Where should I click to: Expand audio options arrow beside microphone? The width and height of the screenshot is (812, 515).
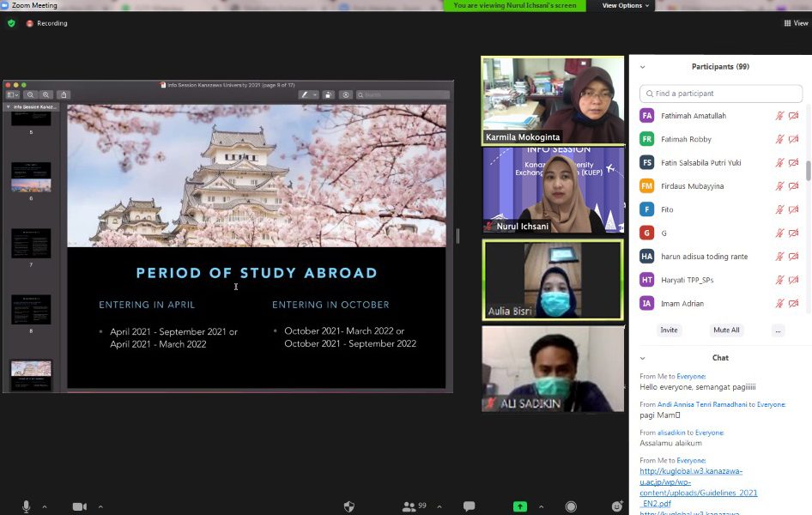[45, 506]
